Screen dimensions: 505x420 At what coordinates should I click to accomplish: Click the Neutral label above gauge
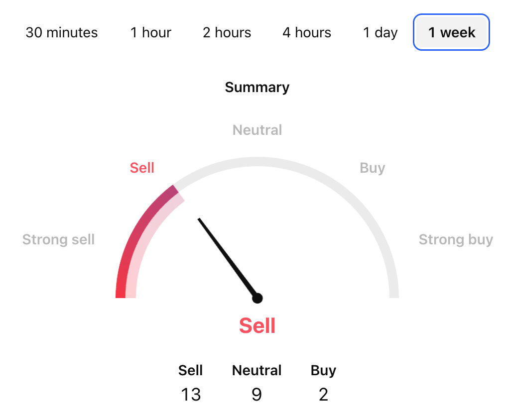click(x=257, y=130)
